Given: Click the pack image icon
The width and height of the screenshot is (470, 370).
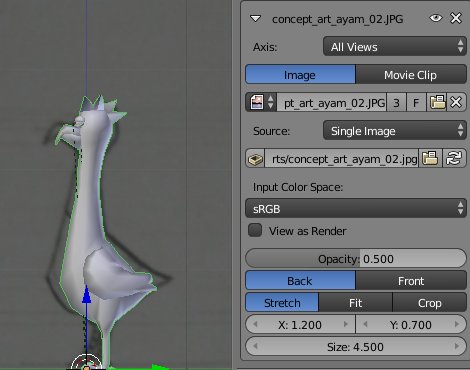Looking at the screenshot, I should [x=255, y=158].
